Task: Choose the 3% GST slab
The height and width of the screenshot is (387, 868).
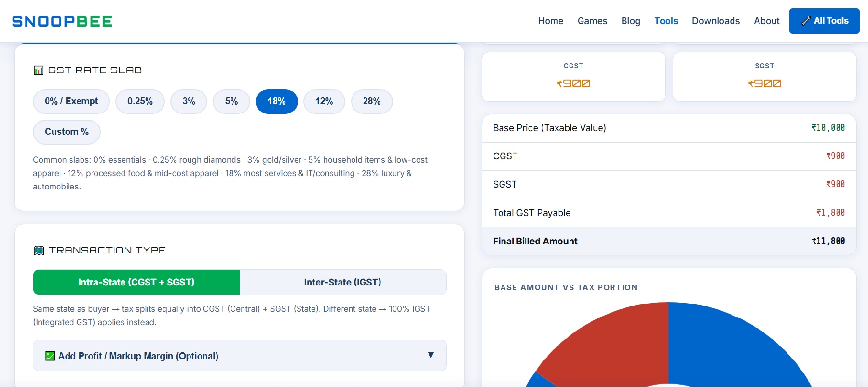Action: coord(189,101)
